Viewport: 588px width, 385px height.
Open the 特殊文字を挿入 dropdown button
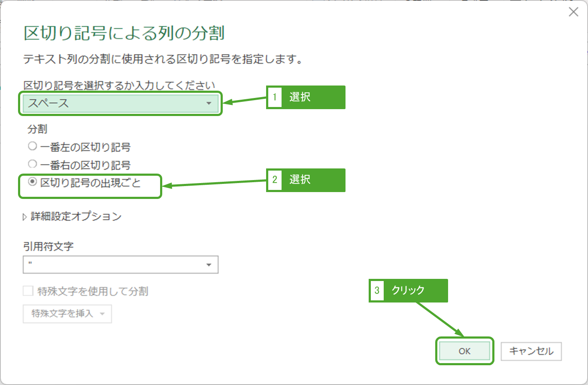coord(67,314)
